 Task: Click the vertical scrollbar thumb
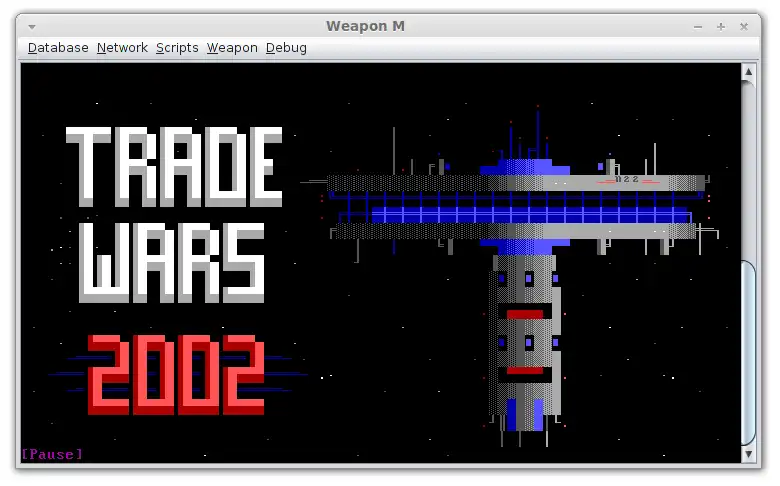click(748, 353)
